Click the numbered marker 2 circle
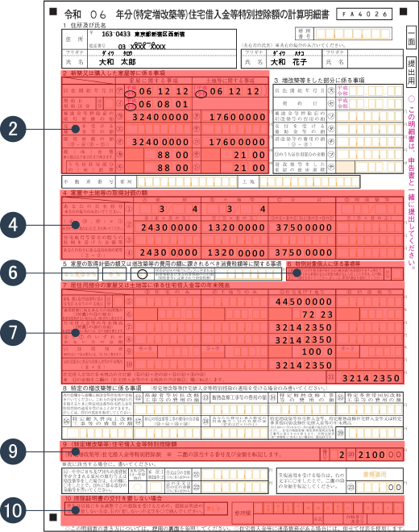 click(13, 129)
